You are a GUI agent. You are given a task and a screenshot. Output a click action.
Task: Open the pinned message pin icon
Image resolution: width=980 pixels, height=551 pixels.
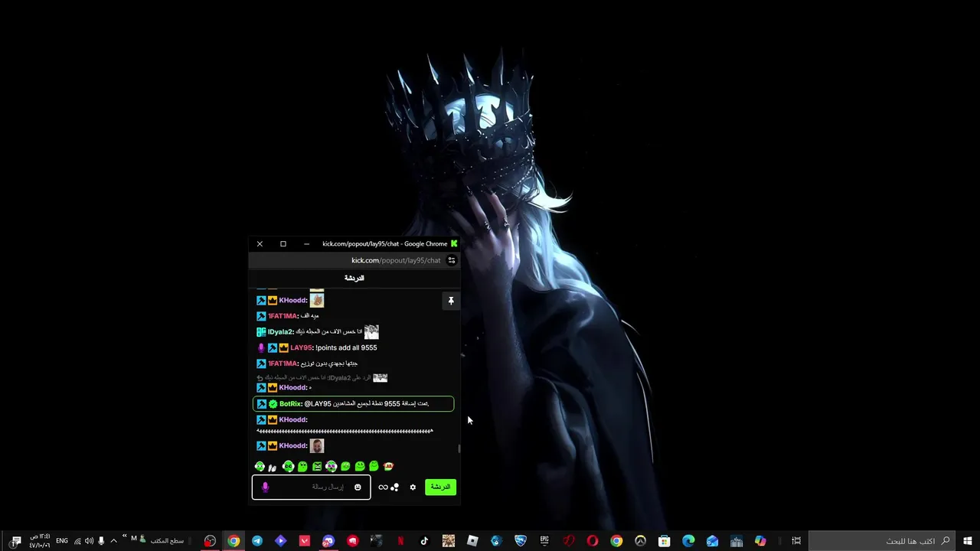click(x=451, y=301)
